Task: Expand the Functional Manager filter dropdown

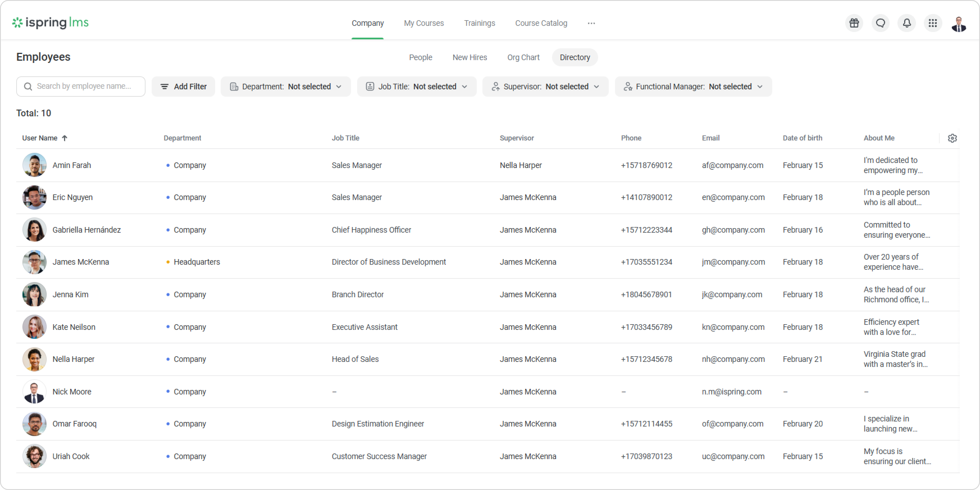Action: pos(693,87)
